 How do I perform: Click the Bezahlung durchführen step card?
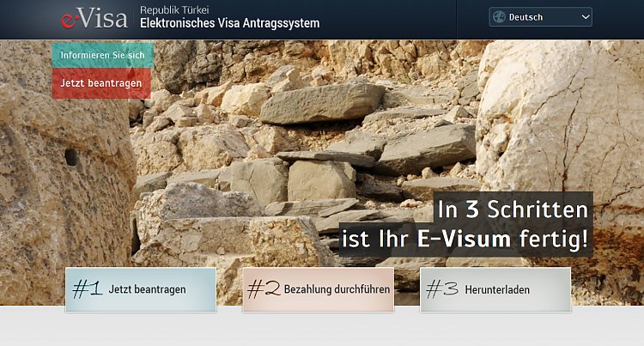(318, 290)
